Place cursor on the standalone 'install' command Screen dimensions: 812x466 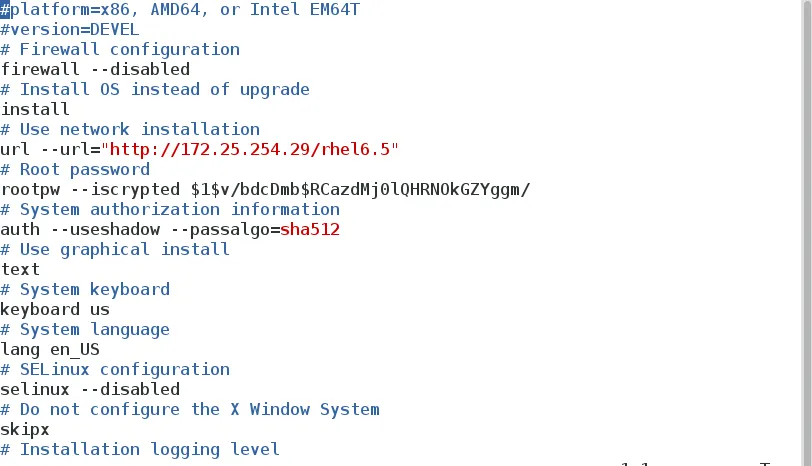[x=35, y=109]
